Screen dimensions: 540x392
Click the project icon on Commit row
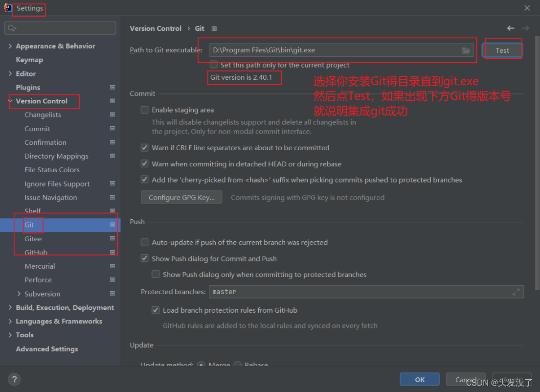(x=112, y=129)
